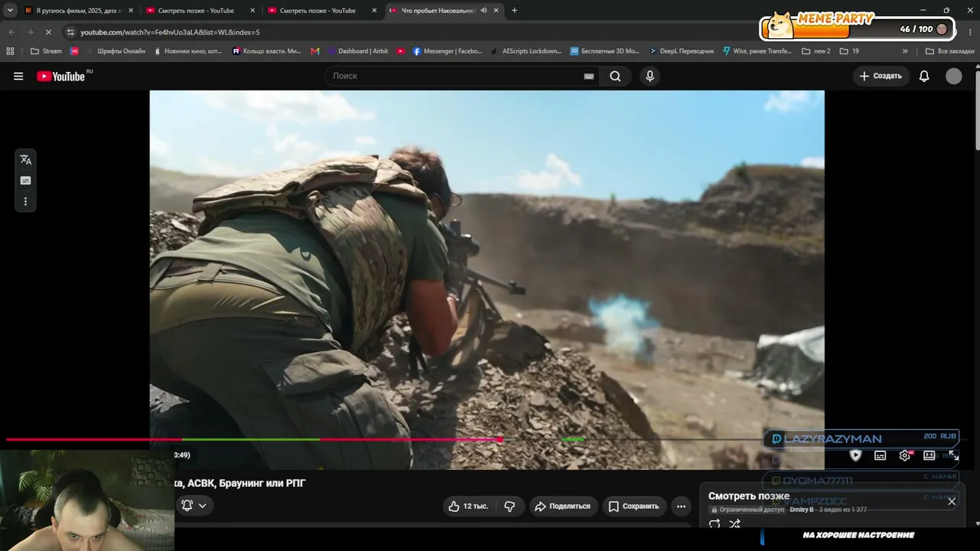
Task: Open the Новинки кино bookmark
Action: tap(188, 51)
